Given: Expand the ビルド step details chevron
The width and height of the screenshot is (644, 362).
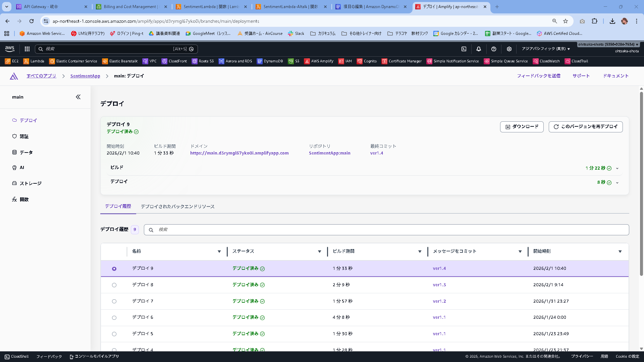Looking at the screenshot, I should (617, 168).
